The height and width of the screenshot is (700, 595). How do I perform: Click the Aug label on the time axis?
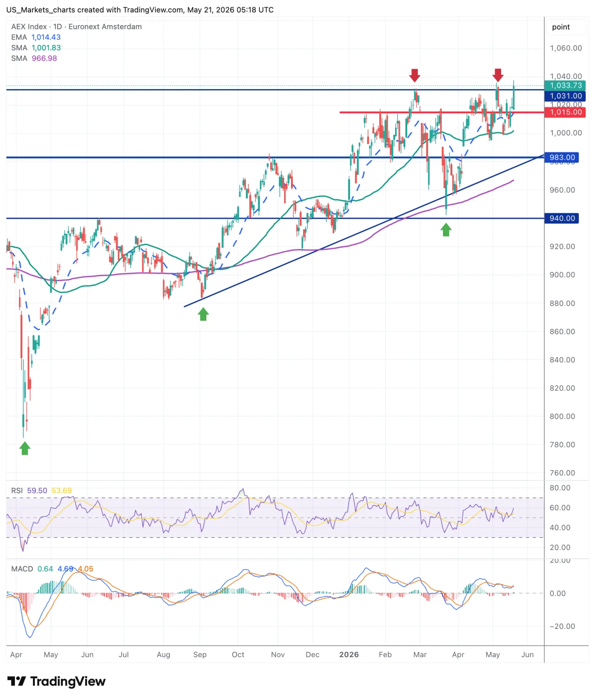click(x=164, y=655)
